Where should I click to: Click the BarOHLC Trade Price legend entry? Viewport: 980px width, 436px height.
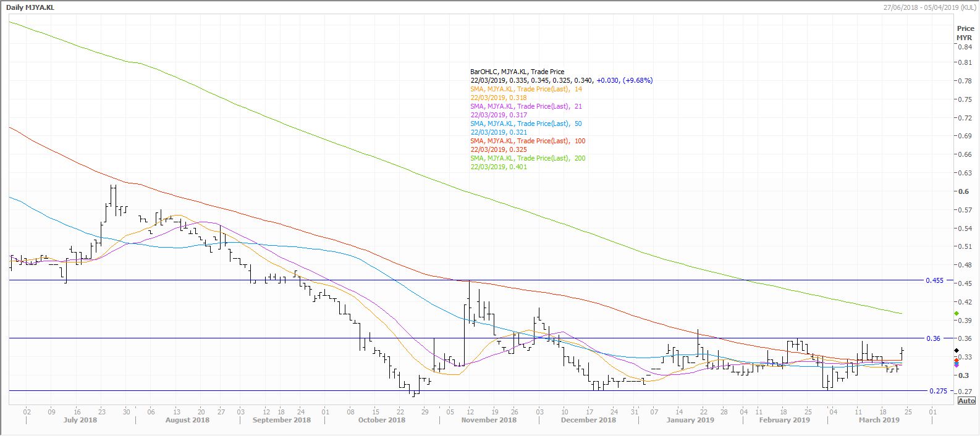(x=517, y=72)
